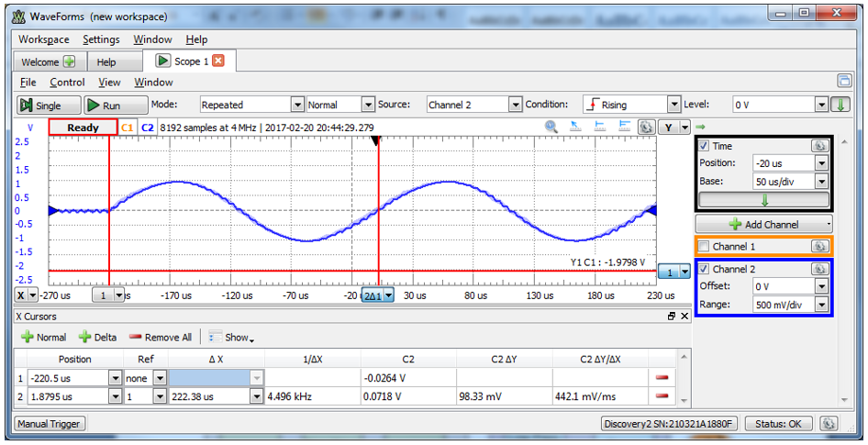
Task: Open Channel 1 settings gear
Action: click(x=820, y=246)
